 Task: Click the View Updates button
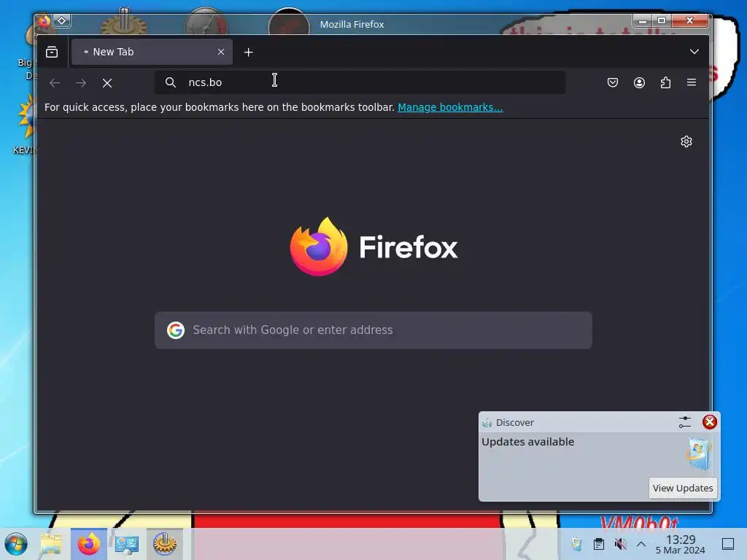coord(683,488)
